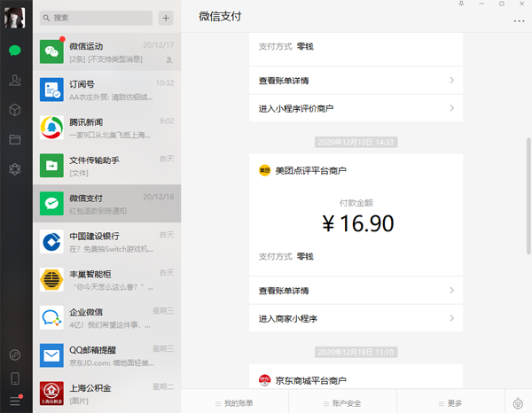Click the 美团点评平台商户 merchant name

pos(310,170)
